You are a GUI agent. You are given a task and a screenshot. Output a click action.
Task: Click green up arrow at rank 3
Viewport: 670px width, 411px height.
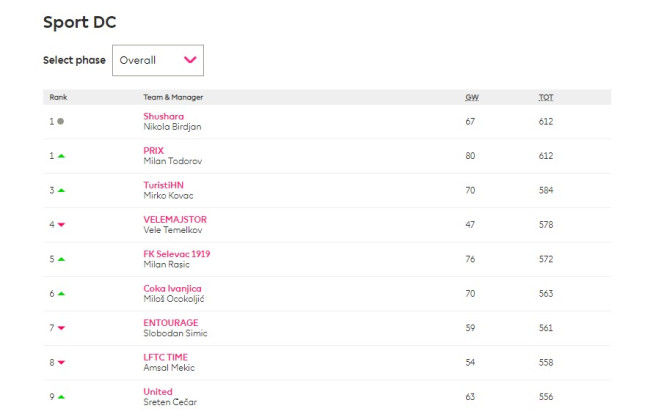coord(61,190)
